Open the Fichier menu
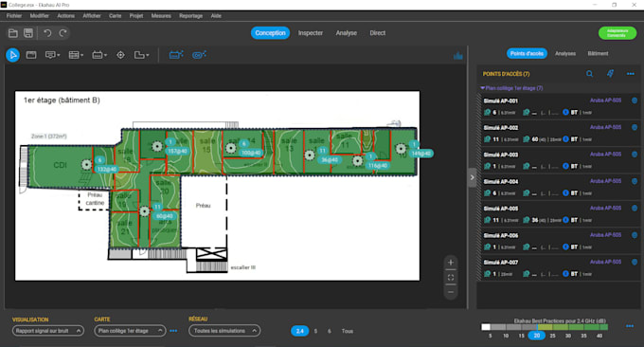This screenshot has width=644, height=347. pos(14,15)
